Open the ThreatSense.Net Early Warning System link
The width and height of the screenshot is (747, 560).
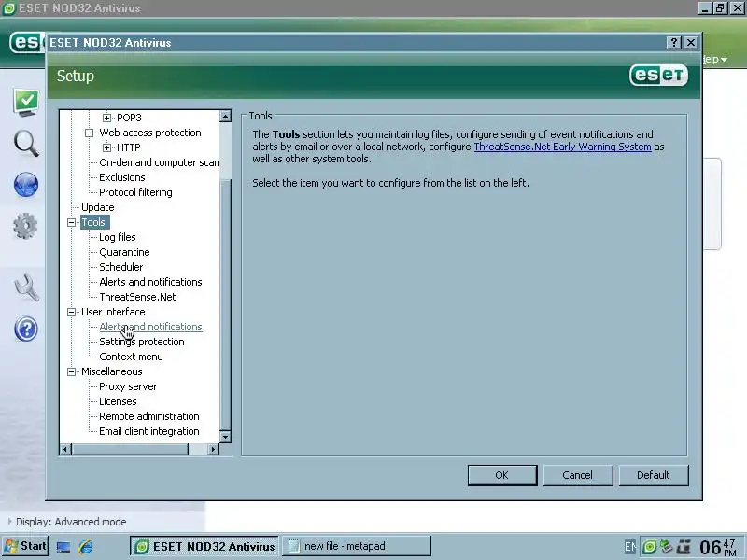[563, 147]
